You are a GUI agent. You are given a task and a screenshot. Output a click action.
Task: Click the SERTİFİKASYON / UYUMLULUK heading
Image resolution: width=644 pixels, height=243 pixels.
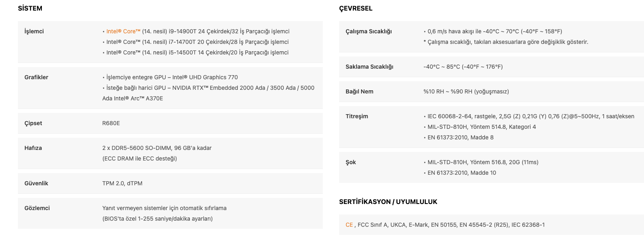[x=388, y=202]
